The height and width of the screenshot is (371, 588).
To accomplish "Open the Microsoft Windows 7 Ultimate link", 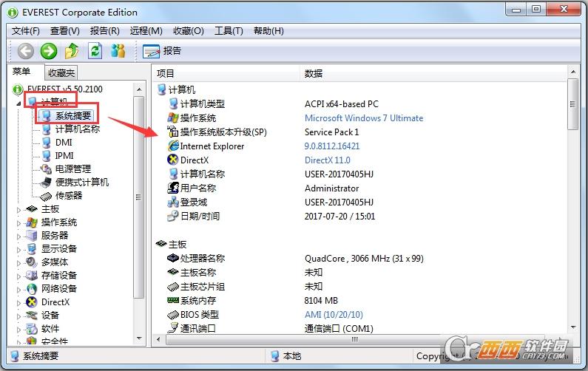I will click(364, 118).
